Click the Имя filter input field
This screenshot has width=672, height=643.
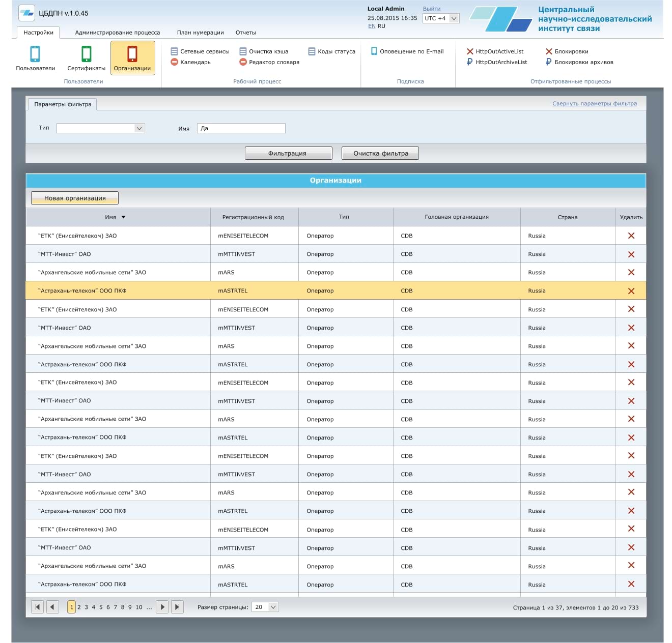coord(241,128)
